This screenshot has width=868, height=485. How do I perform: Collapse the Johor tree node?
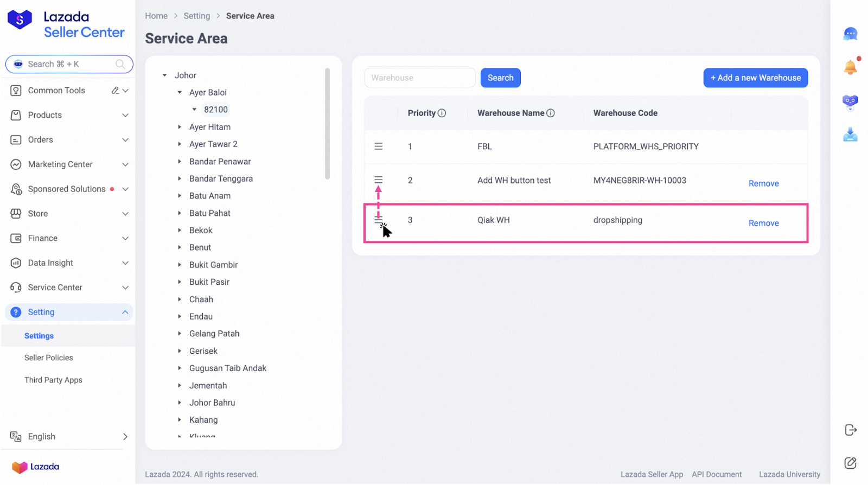[x=165, y=75]
